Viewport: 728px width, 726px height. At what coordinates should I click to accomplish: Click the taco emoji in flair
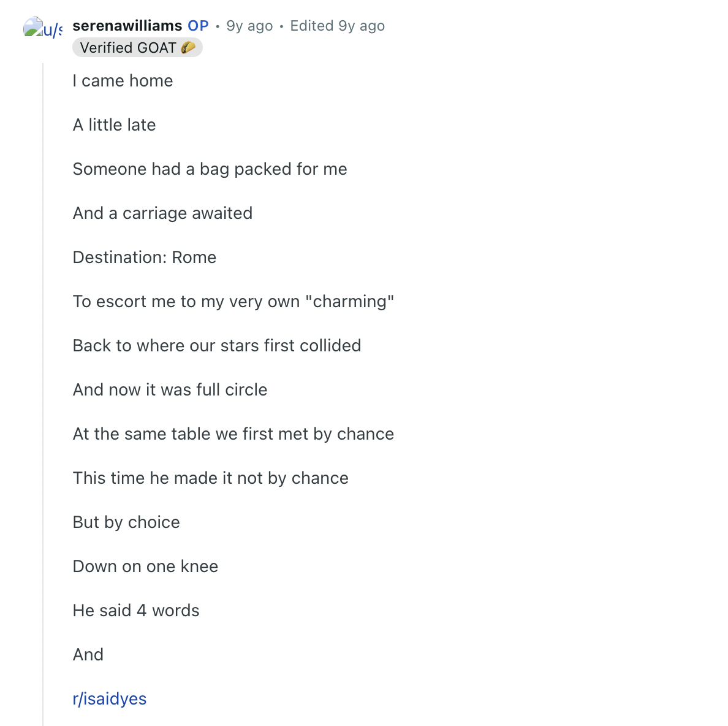coord(188,47)
